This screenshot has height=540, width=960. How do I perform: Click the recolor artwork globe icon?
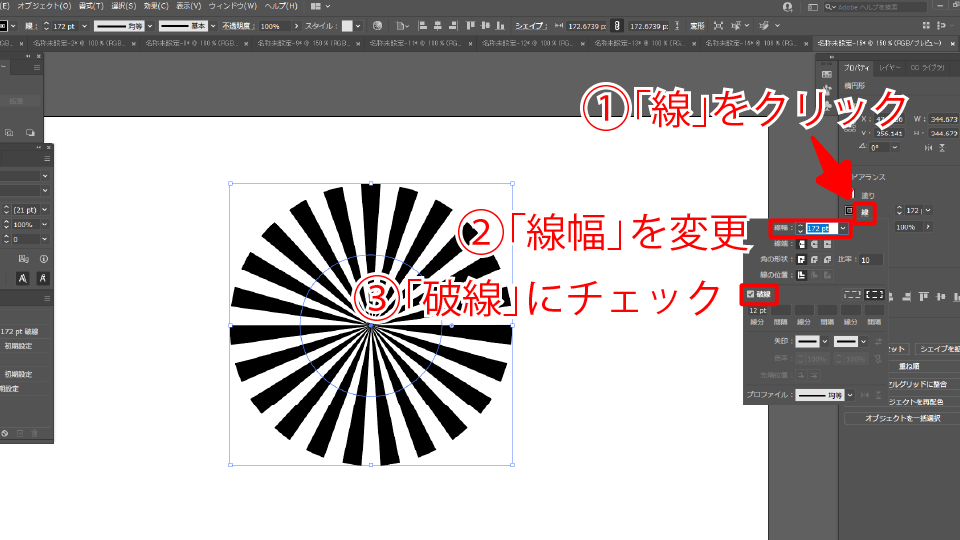377,26
